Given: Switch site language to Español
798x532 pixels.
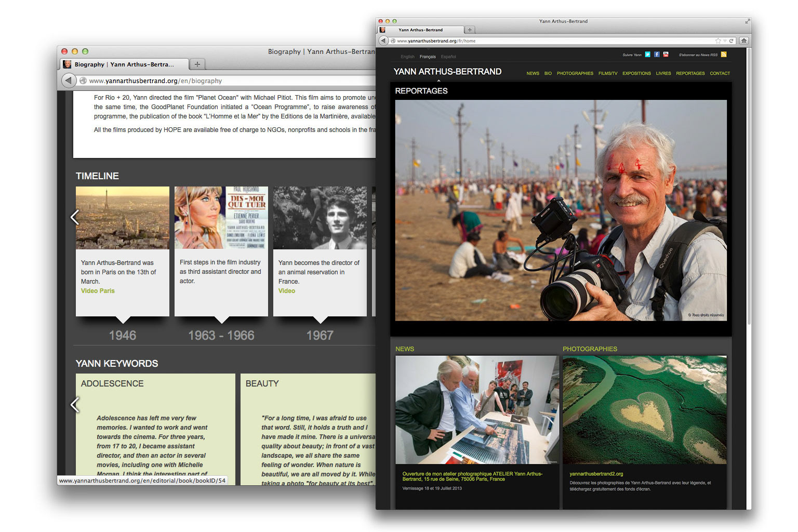Looking at the screenshot, I should click(448, 57).
